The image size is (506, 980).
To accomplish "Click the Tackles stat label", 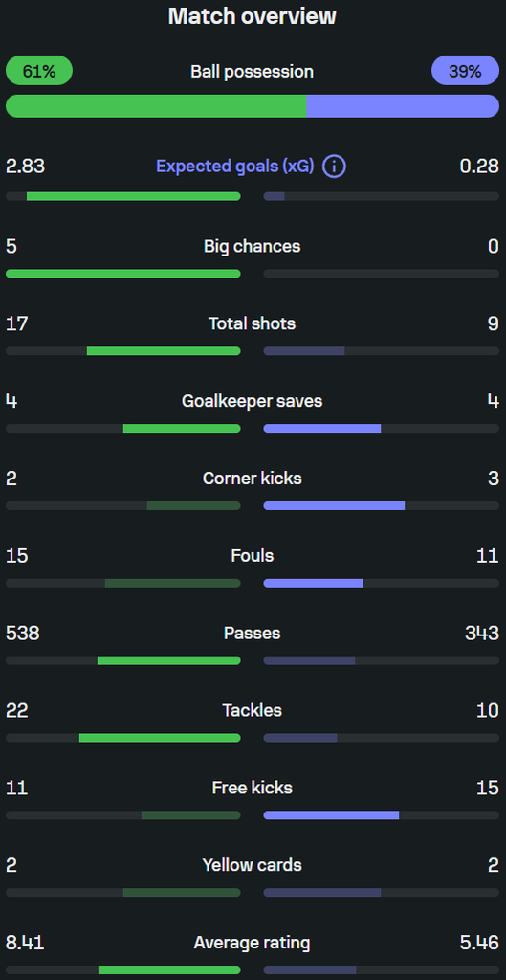I will (x=253, y=711).
